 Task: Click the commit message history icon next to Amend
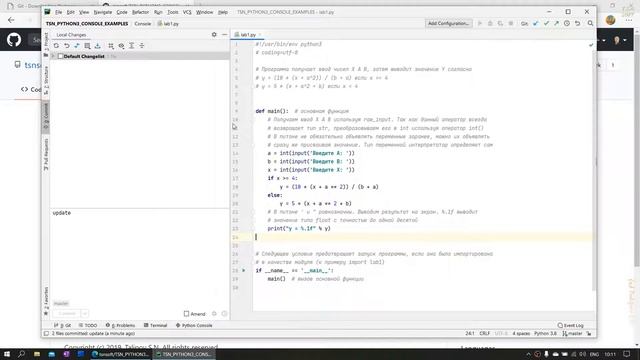coord(224,313)
